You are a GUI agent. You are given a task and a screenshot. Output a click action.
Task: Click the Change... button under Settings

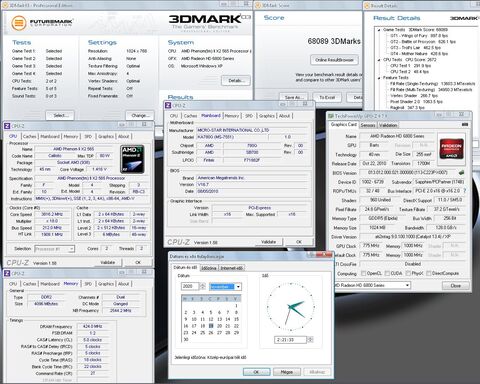(140, 115)
